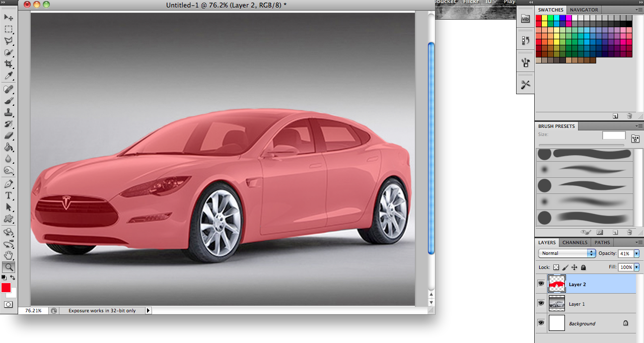Screen dimensions: 644x343
Task: Toggle lock image pixels
Action: [565, 267]
